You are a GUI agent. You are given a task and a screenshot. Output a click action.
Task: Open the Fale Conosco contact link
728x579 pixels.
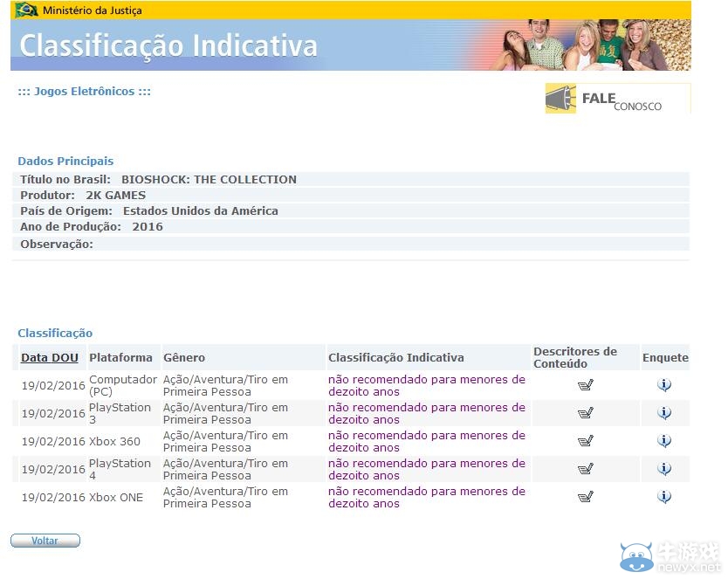(x=618, y=99)
